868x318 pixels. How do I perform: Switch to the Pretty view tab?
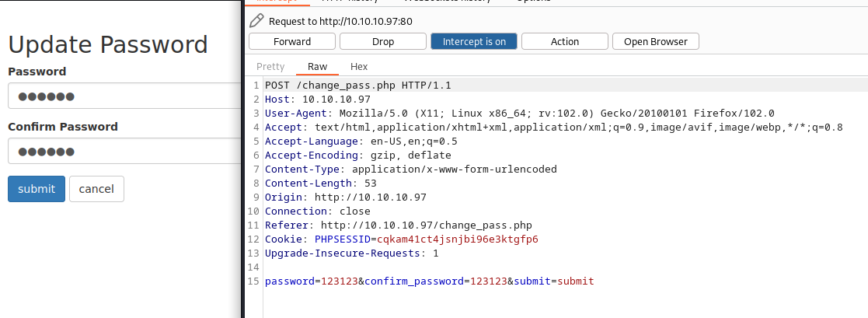coord(270,67)
